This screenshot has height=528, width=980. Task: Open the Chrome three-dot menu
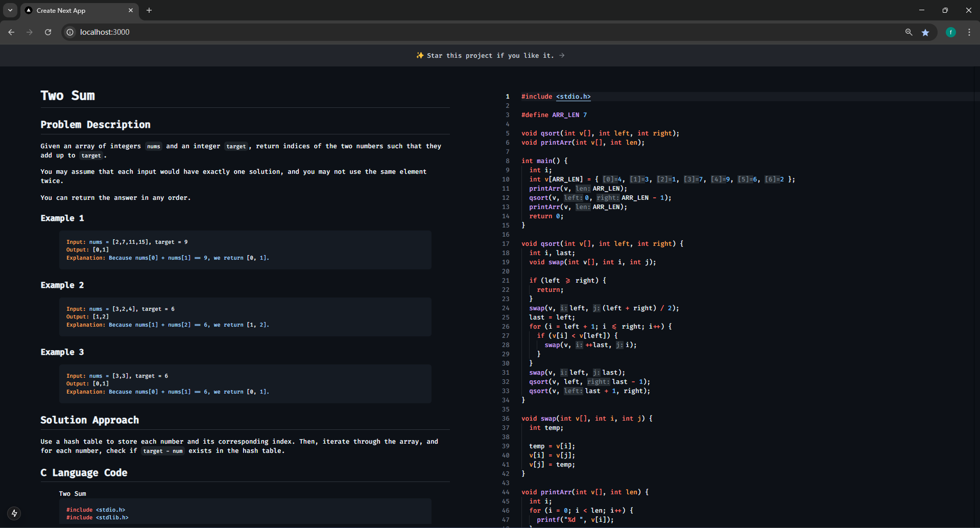tap(969, 32)
